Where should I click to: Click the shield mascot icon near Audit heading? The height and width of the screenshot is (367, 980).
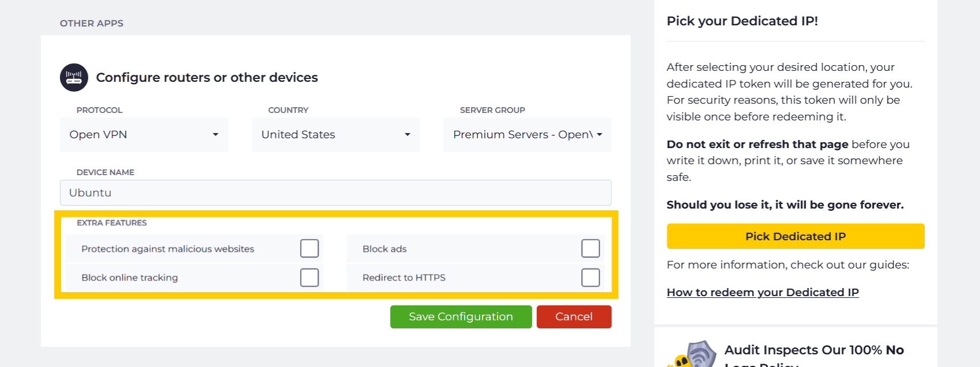coord(693,354)
